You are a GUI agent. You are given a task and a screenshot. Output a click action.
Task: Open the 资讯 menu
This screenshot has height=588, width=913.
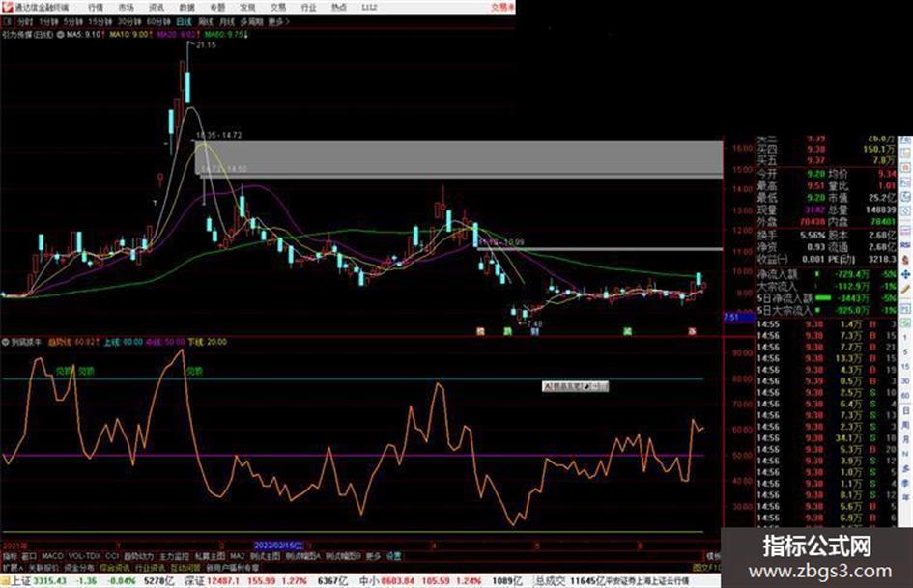coord(157,8)
